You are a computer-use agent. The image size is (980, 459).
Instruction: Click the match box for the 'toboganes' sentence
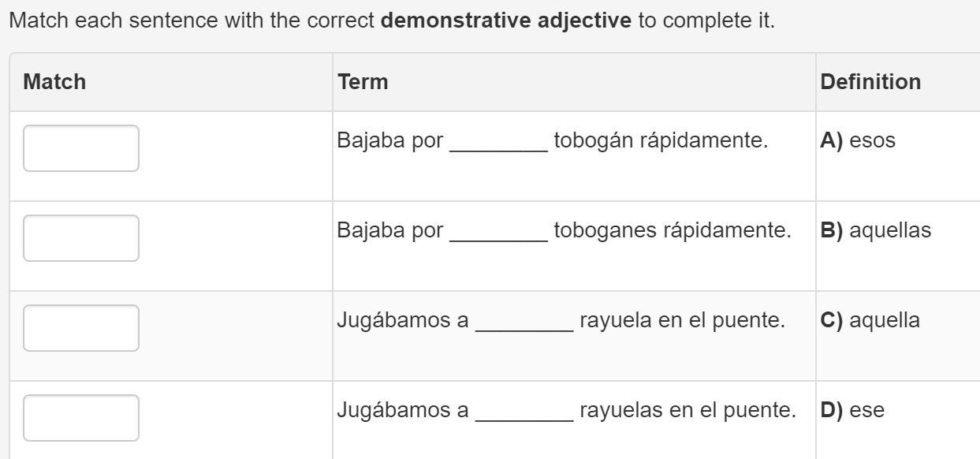coord(81,238)
